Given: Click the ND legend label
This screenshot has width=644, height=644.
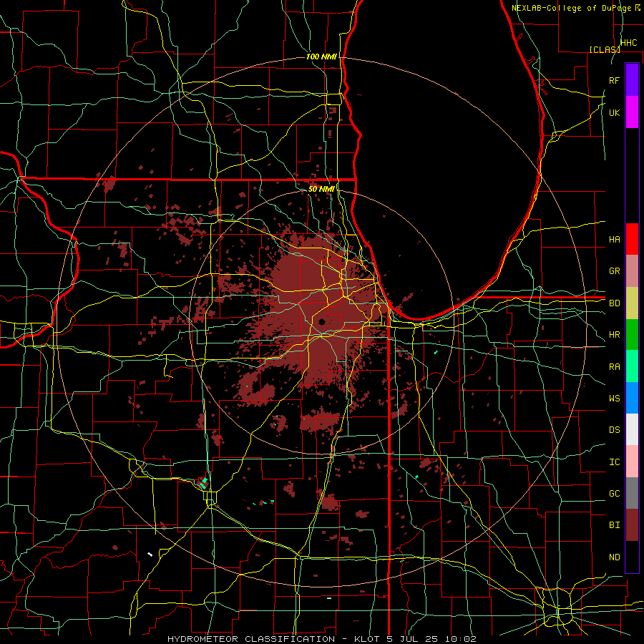Looking at the screenshot, I should [x=614, y=557].
